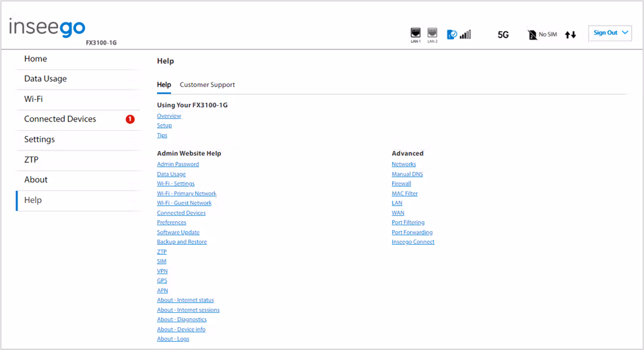Open About - Device info link
The width and height of the screenshot is (644, 350).
181,329
